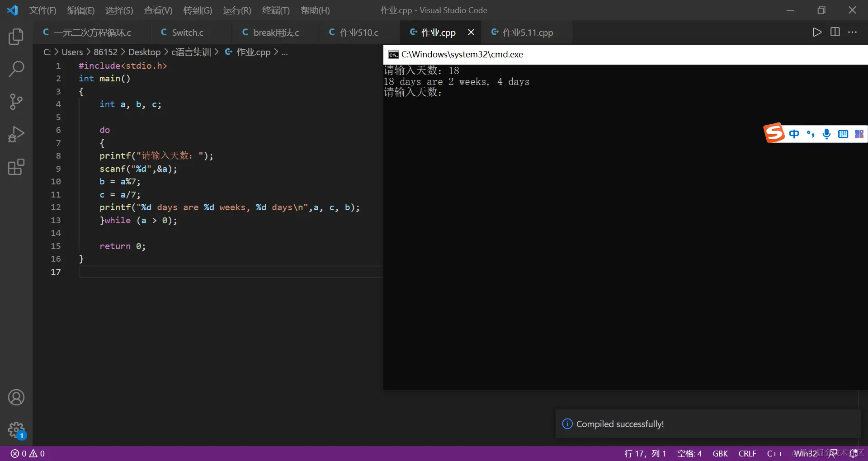Click the C: breadcrumb root
868x461 pixels.
[47, 52]
